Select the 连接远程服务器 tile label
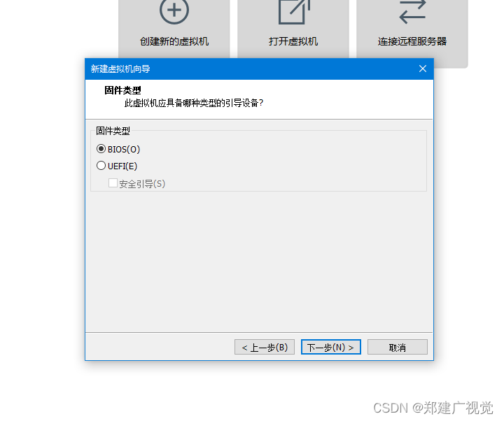The height and width of the screenshot is (421, 504). [412, 41]
